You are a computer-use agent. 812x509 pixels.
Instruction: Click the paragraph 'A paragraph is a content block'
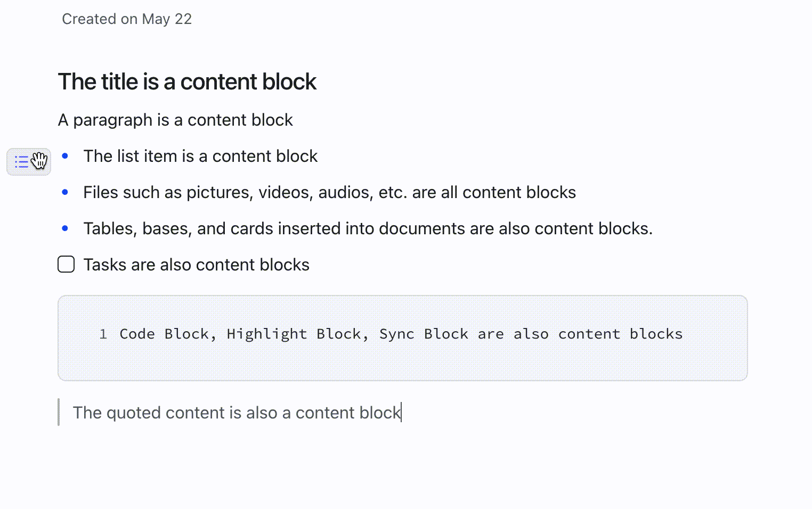tap(175, 120)
